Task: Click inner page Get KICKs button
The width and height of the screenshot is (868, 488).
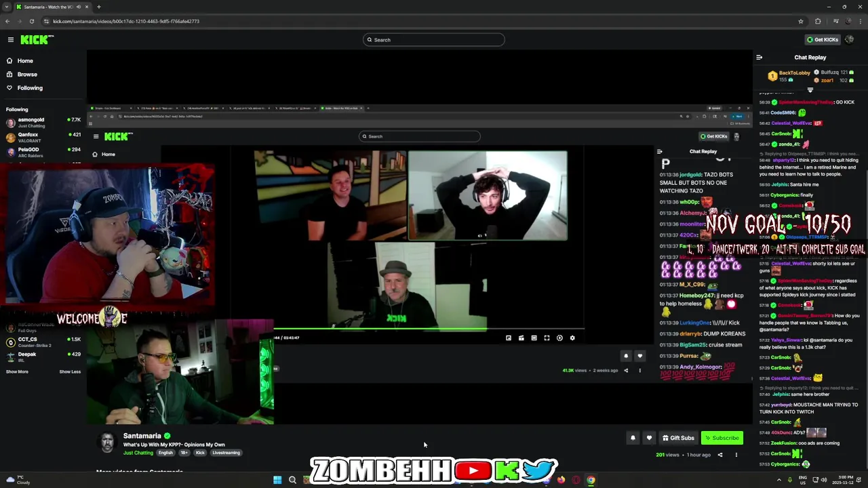Action: [714, 136]
